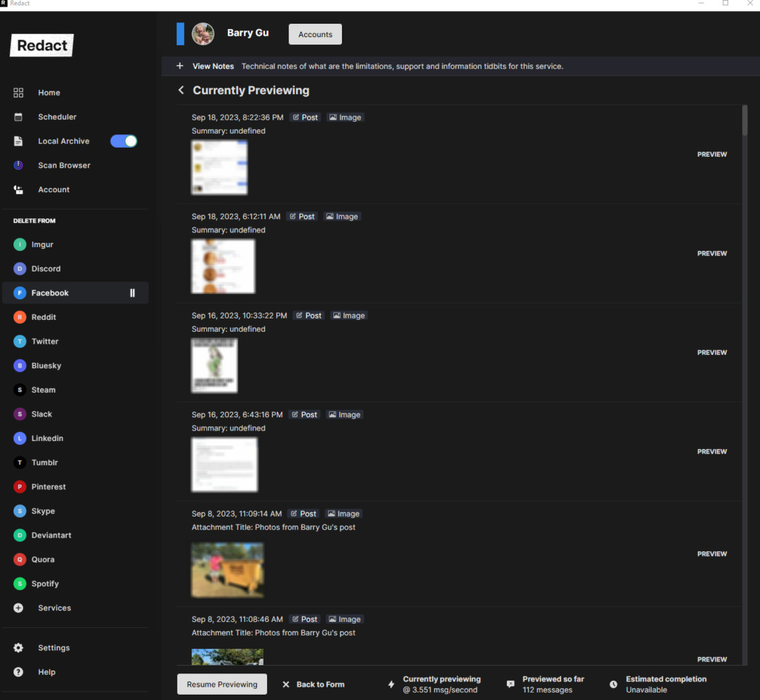
Task: Open the Account menu item
Action: (53, 189)
